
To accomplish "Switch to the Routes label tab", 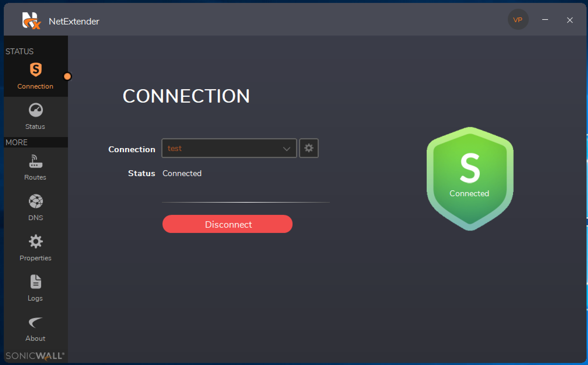I will pyautogui.click(x=35, y=177).
